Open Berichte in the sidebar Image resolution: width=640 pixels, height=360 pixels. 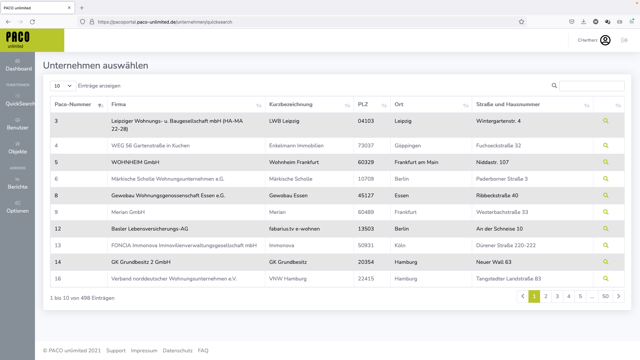[18, 183]
